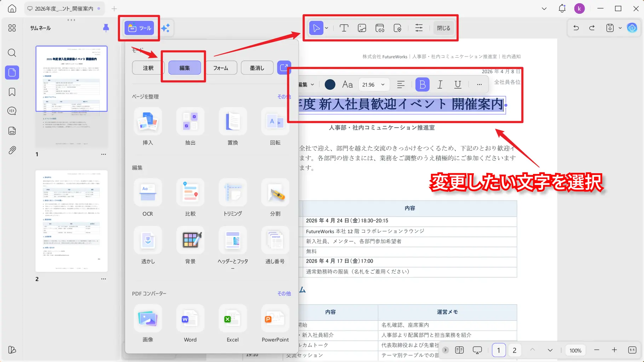The image size is (644, 362).
Task: Open the font size 21.96 dropdown
Action: coord(374,84)
